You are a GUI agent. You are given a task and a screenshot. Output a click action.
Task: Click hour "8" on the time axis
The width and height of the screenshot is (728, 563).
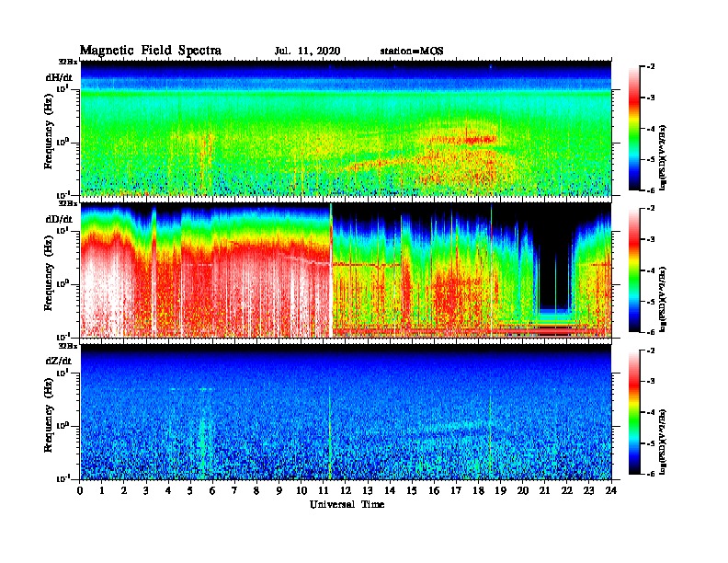click(256, 491)
